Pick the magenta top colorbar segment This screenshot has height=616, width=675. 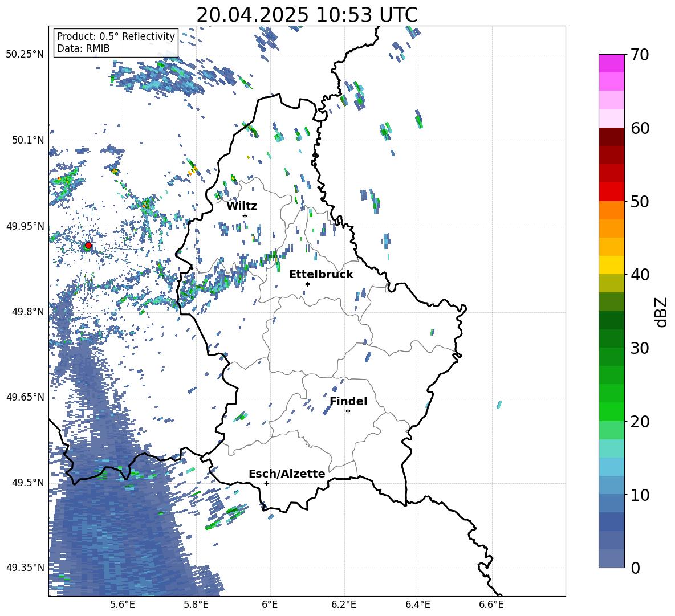point(611,63)
